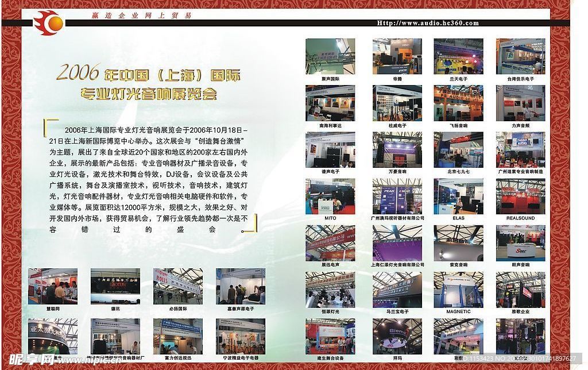Click the 慧聪网 caption
The image size is (588, 370).
click(x=53, y=309)
